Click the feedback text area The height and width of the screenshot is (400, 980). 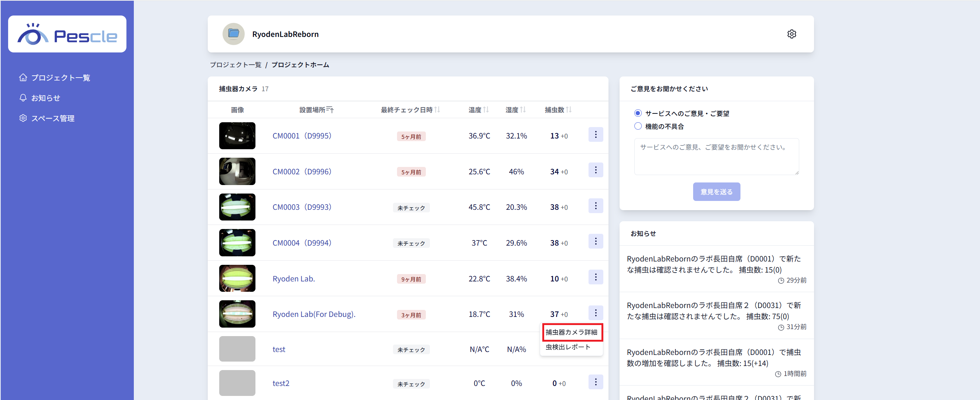pyautogui.click(x=716, y=157)
